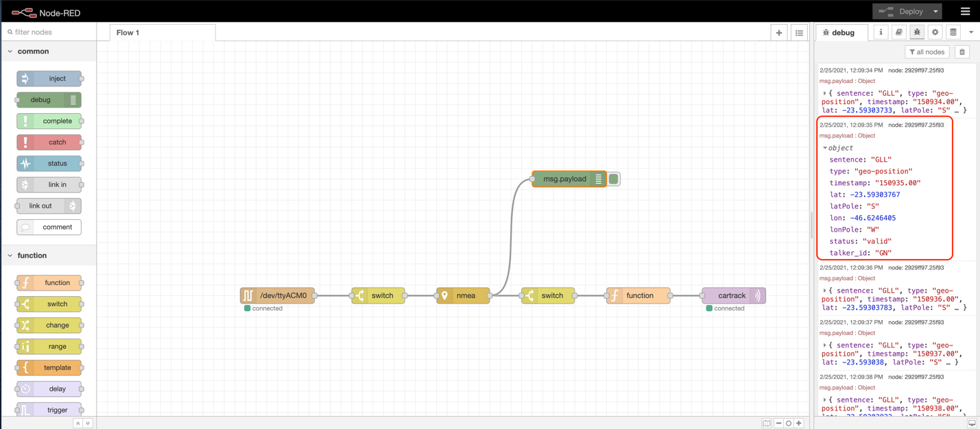Image resolution: width=980 pixels, height=429 pixels.
Task: Select the switch node after /dev/ttyACM0
Action: click(379, 295)
